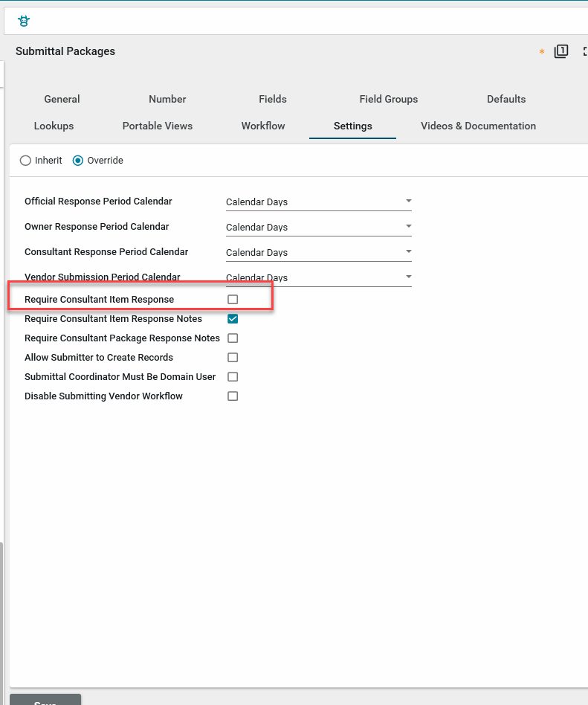Open Official Response Period Calendar dropdown
This screenshot has width=588, height=705.
tap(318, 202)
